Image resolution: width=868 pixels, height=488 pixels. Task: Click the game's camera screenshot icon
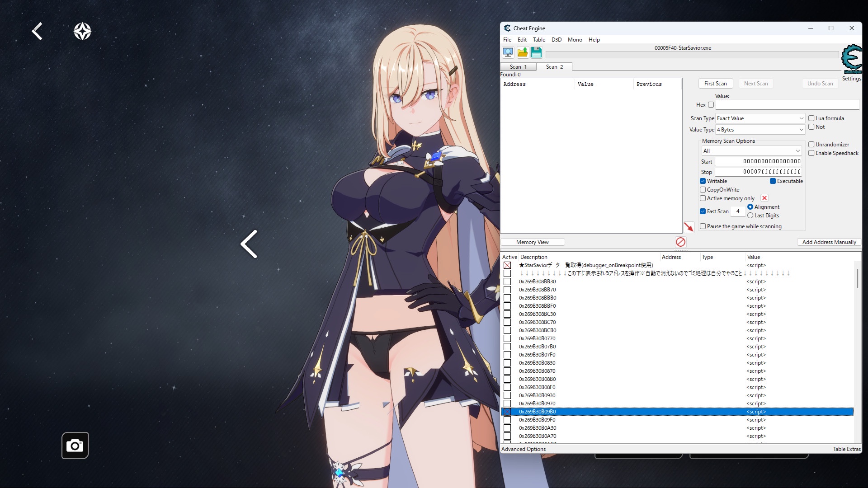pos(75,446)
